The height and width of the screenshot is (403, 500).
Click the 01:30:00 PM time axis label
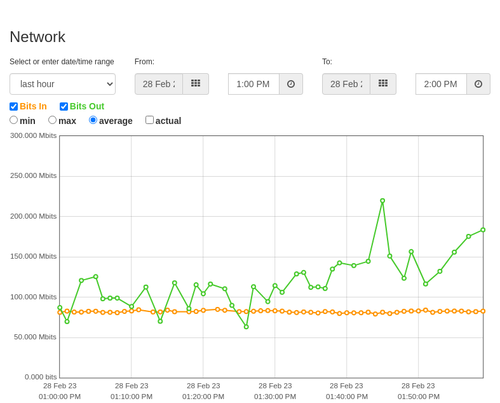tap(275, 397)
